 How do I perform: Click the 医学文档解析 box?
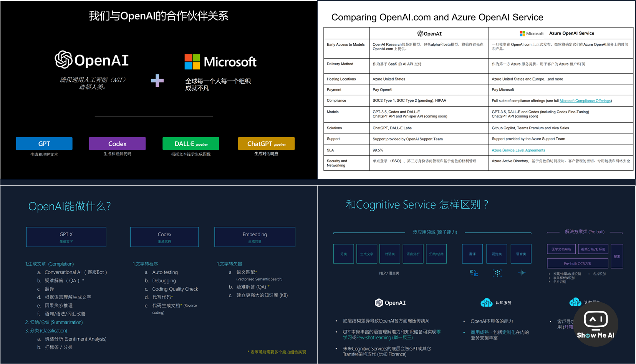[x=561, y=249]
